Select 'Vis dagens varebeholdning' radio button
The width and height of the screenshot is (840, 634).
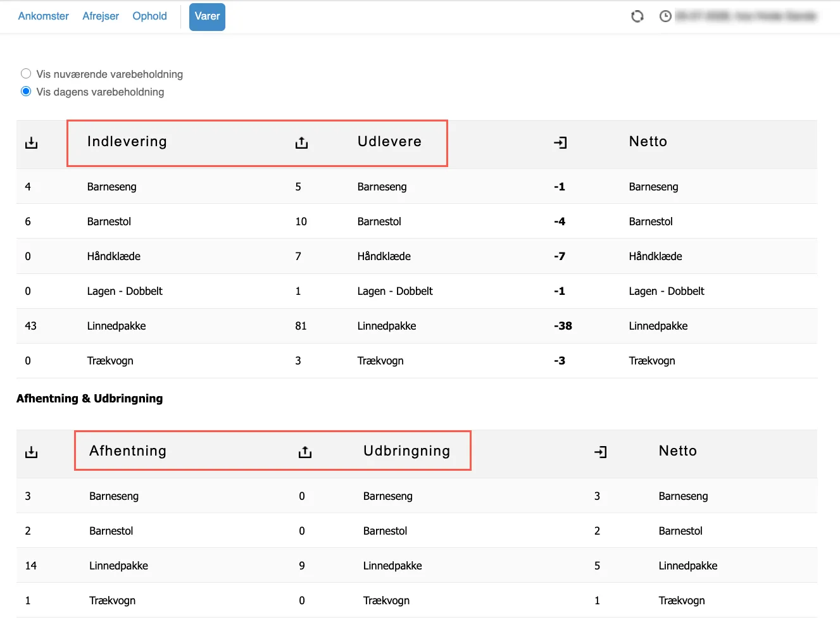pos(26,91)
